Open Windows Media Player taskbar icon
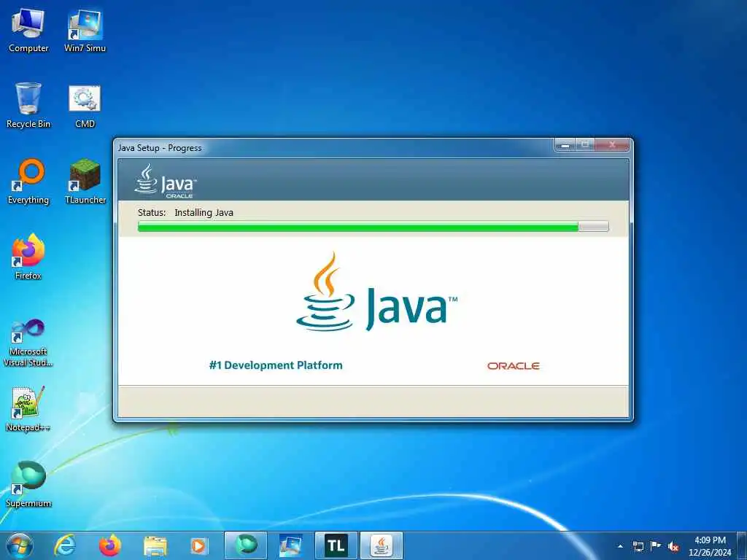The width and height of the screenshot is (747, 560). (198, 545)
